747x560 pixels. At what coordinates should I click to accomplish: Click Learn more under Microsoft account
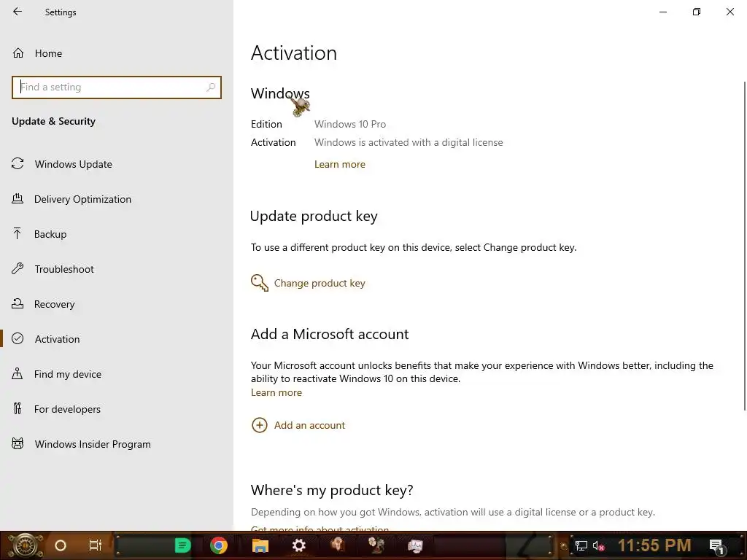click(276, 393)
